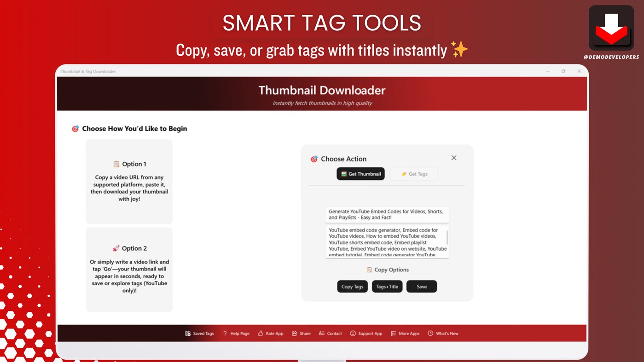Viewport: 644px width, 362px height.
Task: Select the Option 1 card
Action: 129,181
